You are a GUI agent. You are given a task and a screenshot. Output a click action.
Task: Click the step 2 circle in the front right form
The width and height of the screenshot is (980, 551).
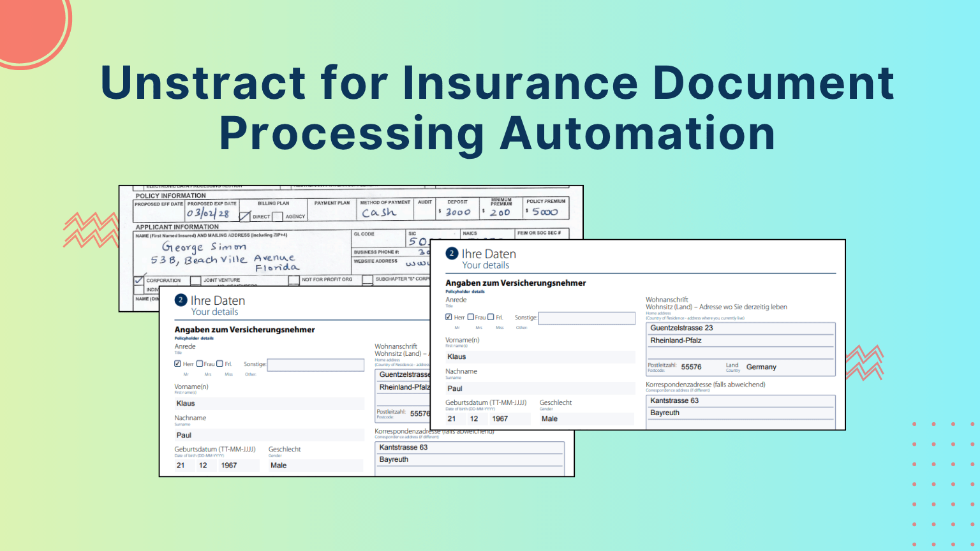(x=452, y=253)
